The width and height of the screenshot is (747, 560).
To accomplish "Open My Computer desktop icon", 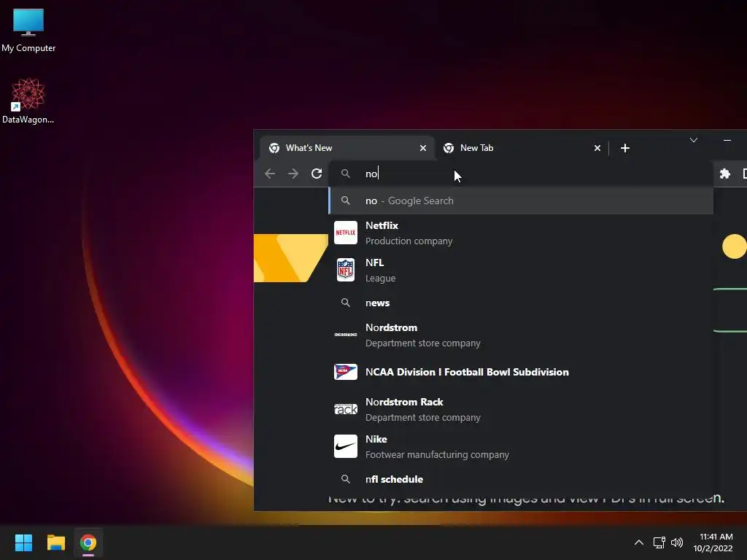I will tap(28, 30).
